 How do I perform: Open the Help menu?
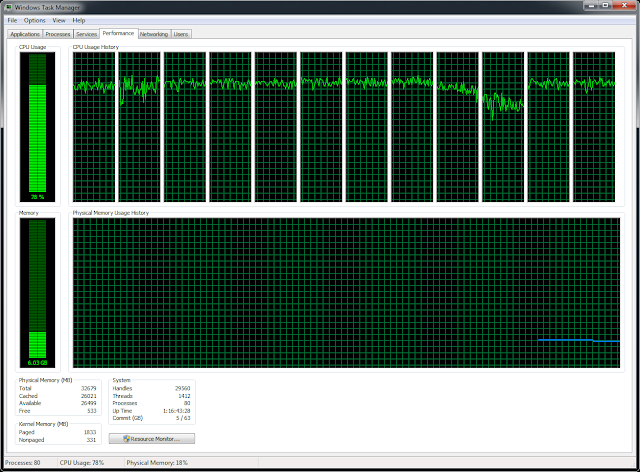tap(79, 20)
